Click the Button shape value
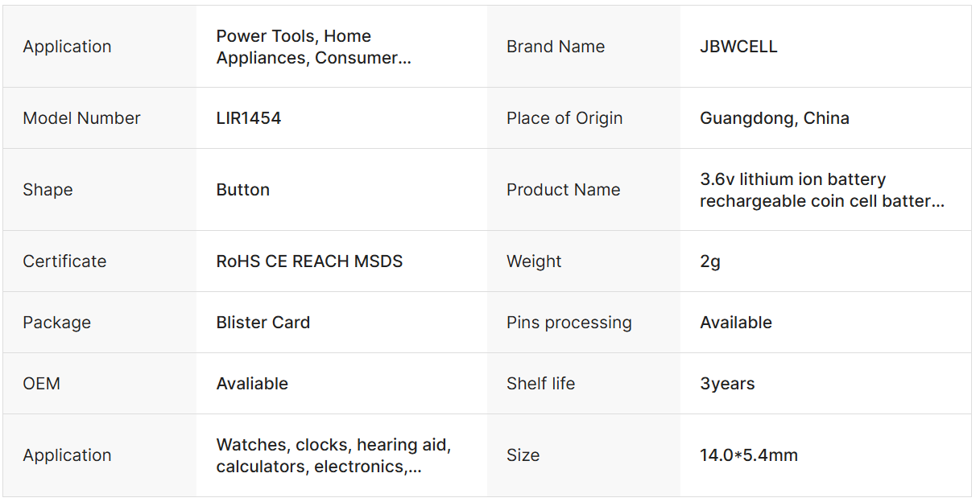Screen dimensions: 980x502 point(243,190)
